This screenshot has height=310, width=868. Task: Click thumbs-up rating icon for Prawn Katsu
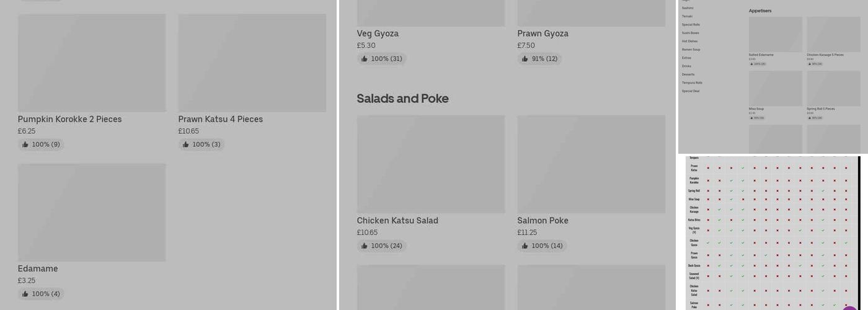(x=185, y=144)
